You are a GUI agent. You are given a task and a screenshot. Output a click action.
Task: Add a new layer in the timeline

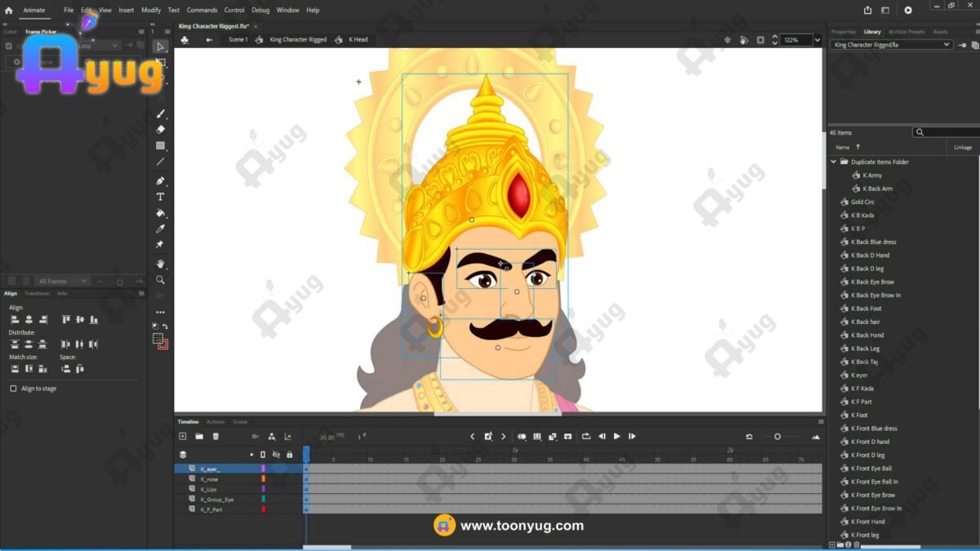(x=183, y=437)
